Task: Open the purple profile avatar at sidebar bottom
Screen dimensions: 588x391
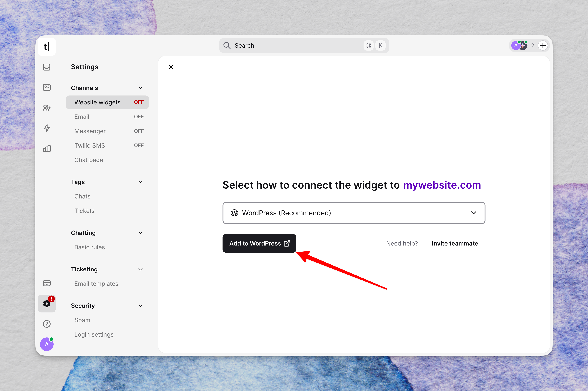Action: 47,344
